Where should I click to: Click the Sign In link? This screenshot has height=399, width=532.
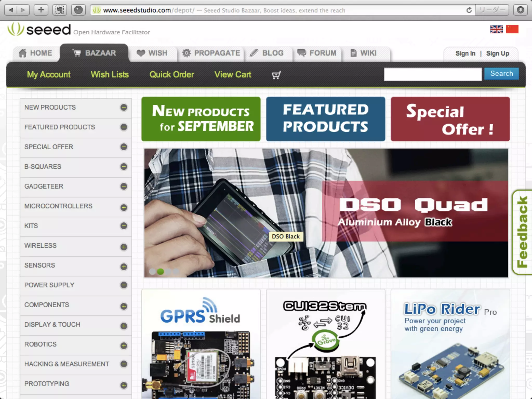coord(465,54)
